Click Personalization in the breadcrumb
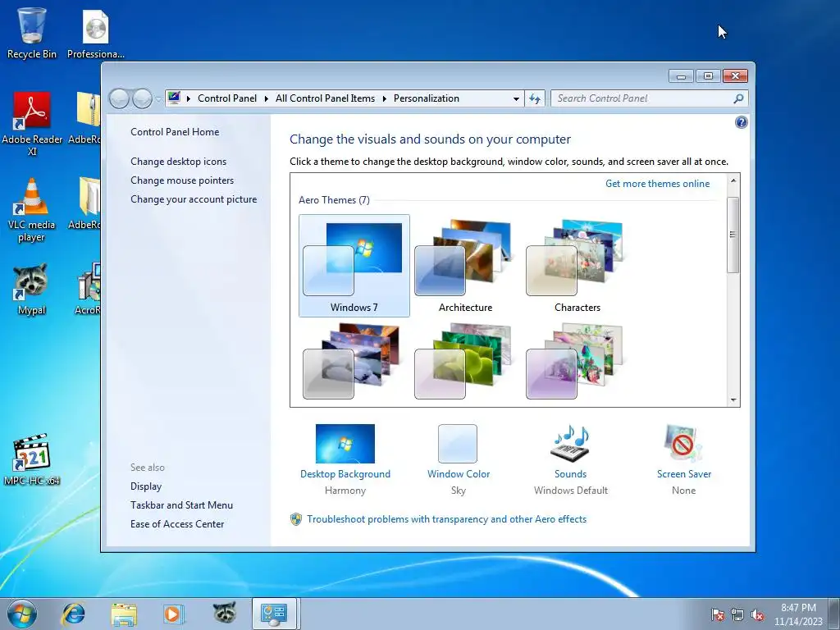Image resolution: width=840 pixels, height=630 pixels. pos(427,98)
